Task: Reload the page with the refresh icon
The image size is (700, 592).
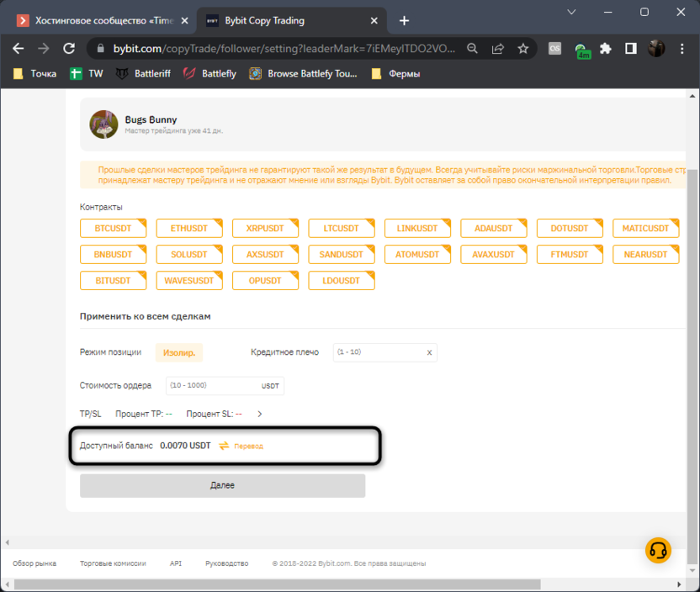Action: (x=69, y=49)
